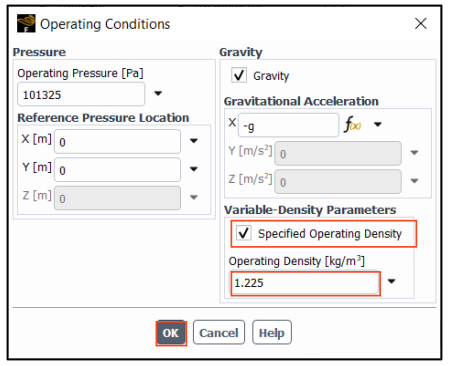
Task: Close the Operating Conditions dialog
Action: [x=421, y=24]
